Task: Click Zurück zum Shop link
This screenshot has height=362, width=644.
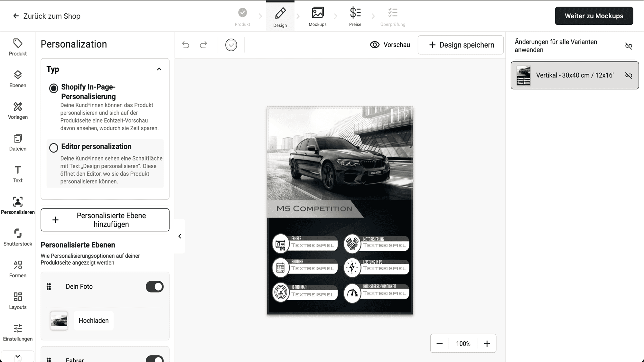Action: pos(51,16)
